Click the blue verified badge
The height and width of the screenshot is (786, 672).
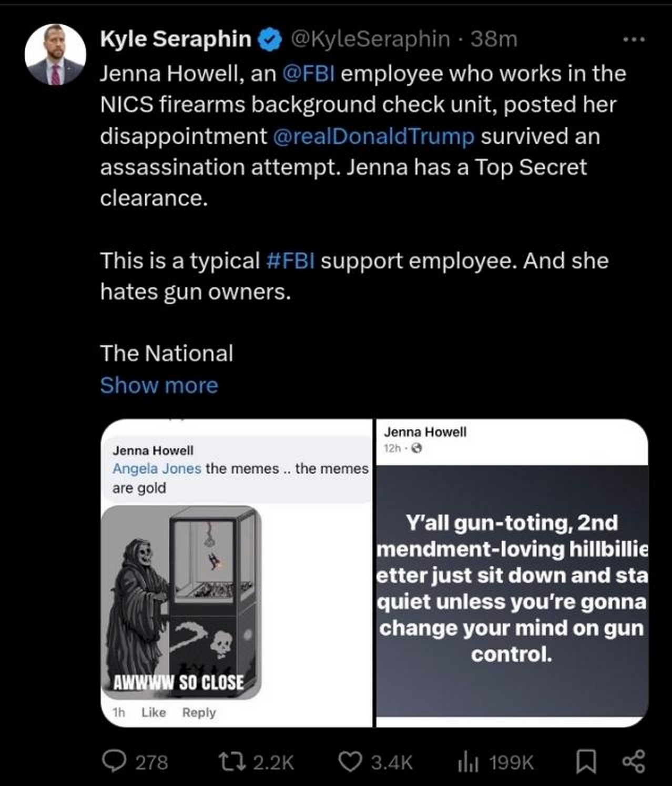coord(270,39)
